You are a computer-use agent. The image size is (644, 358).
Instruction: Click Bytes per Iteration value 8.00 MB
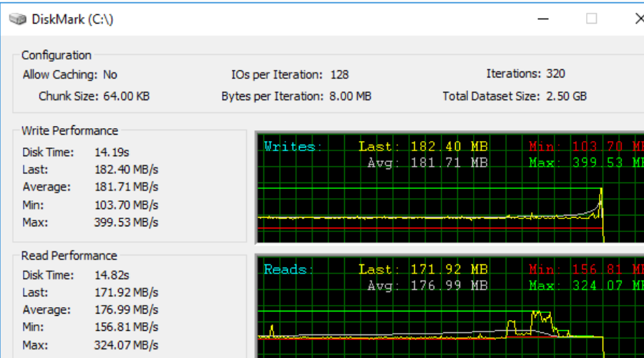click(x=351, y=96)
